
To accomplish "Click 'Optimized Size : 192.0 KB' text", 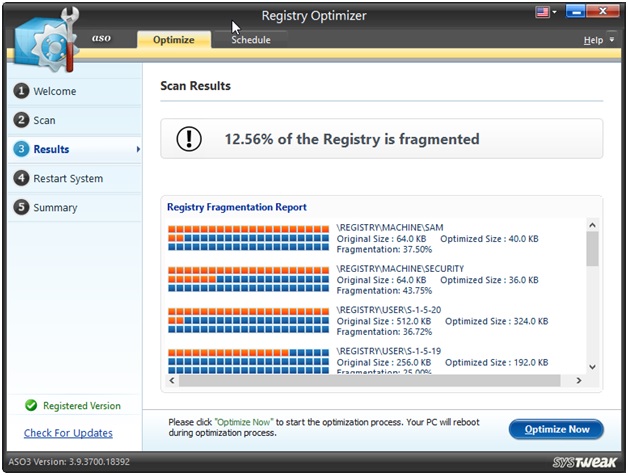I will [497, 362].
